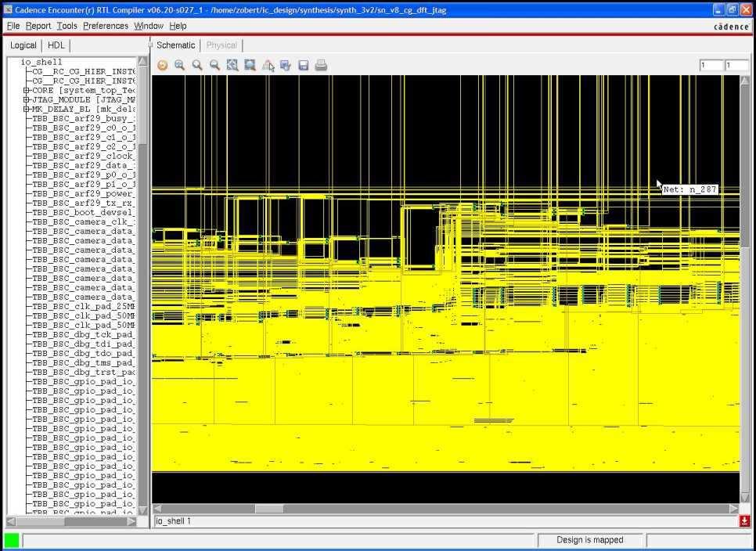Viewport: 756px width, 551px height.
Task: Select TBB_BSC_dbg_tdo_pad tree item
Action: click(84, 353)
